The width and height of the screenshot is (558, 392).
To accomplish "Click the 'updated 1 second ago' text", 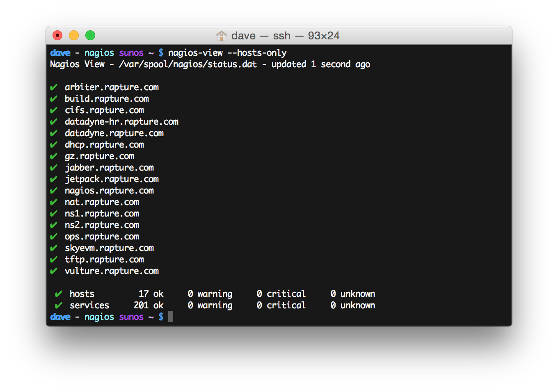I will [x=321, y=64].
